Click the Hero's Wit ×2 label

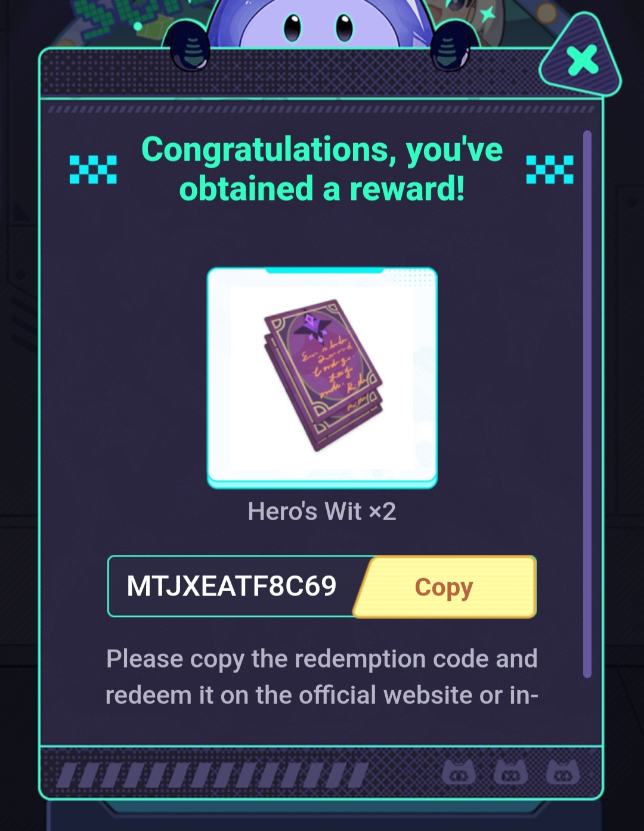point(322,511)
